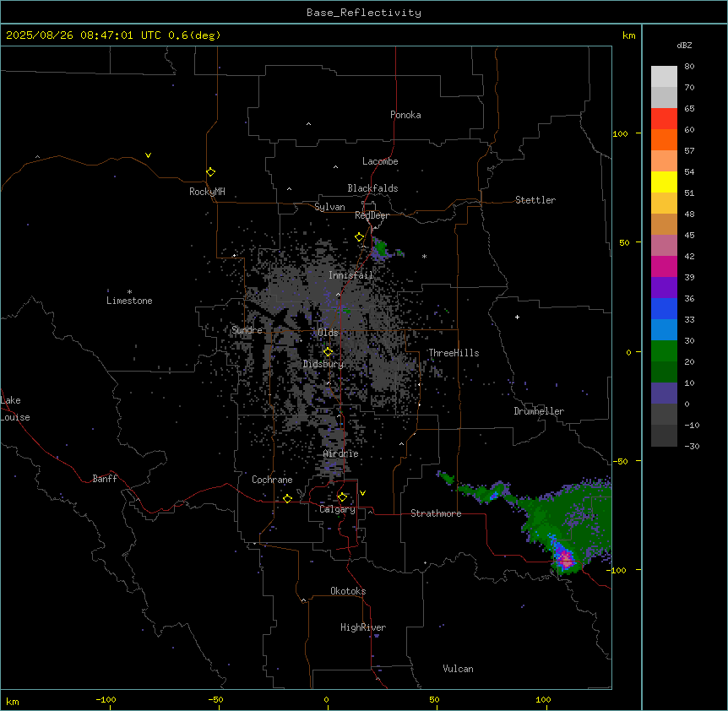728x711 pixels.
Task: Click the pink 42-45 dBZ legend swatch
Action: click(664, 246)
